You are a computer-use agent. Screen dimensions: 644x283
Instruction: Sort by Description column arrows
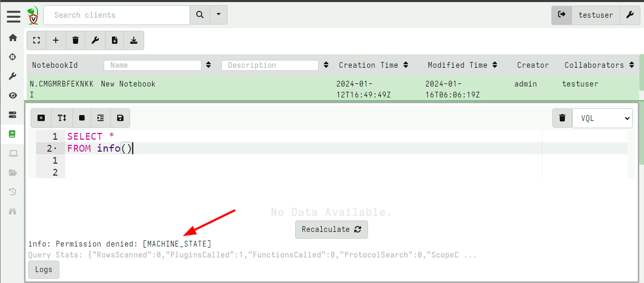pos(326,65)
